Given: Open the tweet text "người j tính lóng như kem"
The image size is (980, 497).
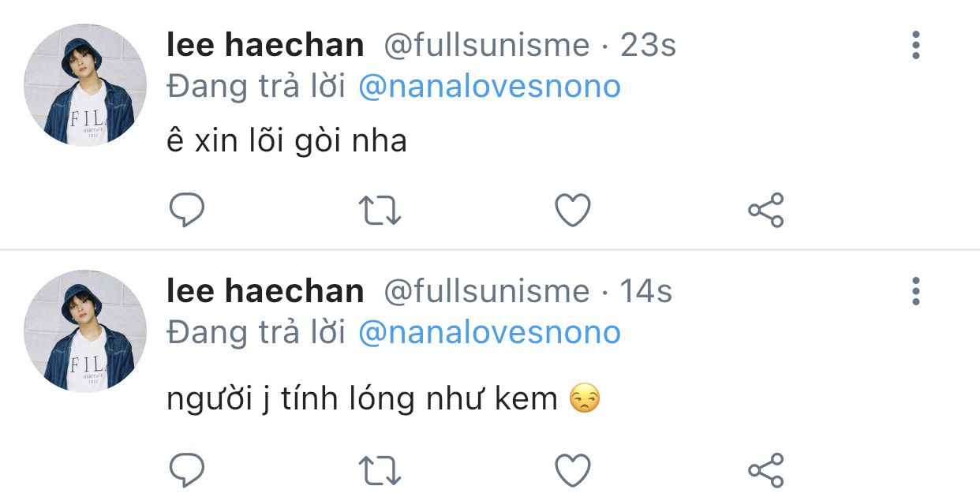Looking at the screenshot, I should (363, 399).
